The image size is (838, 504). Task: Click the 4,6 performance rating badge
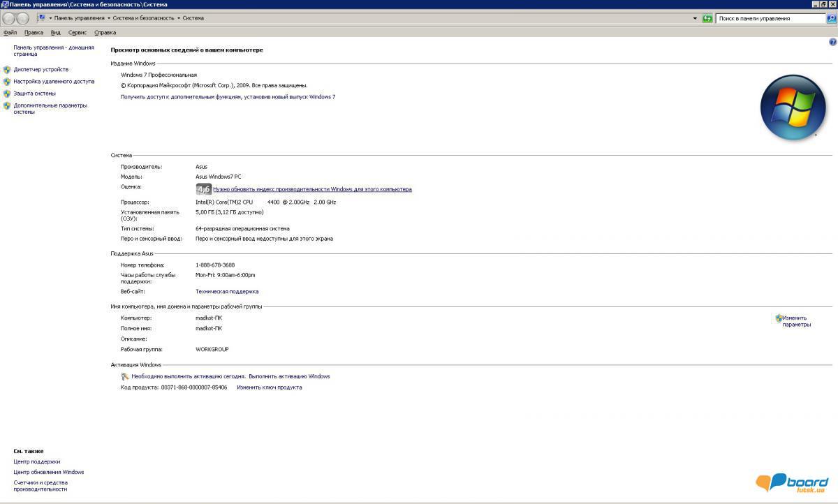(x=203, y=189)
